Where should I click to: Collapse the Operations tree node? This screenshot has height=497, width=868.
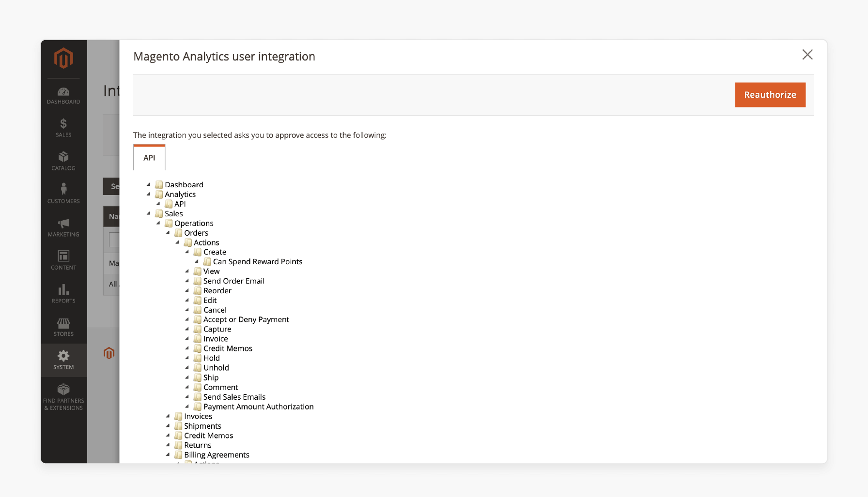158,223
